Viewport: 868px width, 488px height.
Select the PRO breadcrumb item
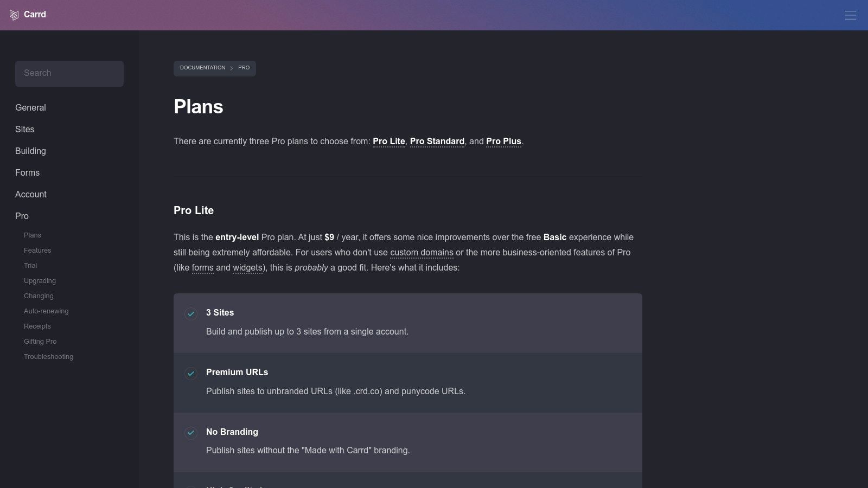pyautogui.click(x=244, y=68)
